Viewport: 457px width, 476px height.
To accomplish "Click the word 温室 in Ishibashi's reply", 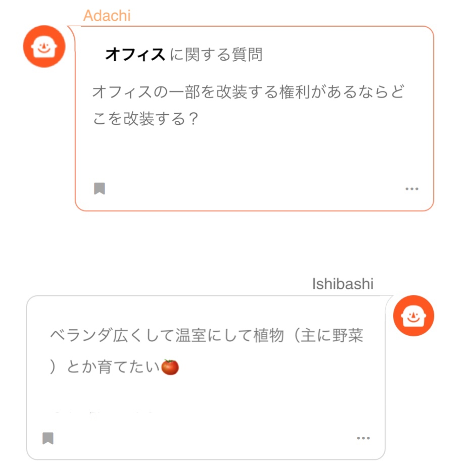I will [191, 336].
